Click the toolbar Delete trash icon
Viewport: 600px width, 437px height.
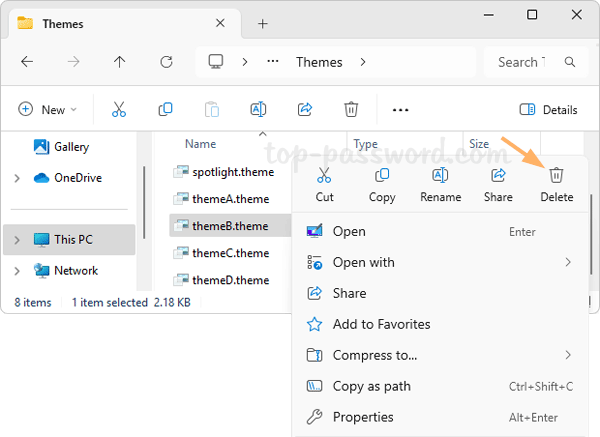(351, 109)
